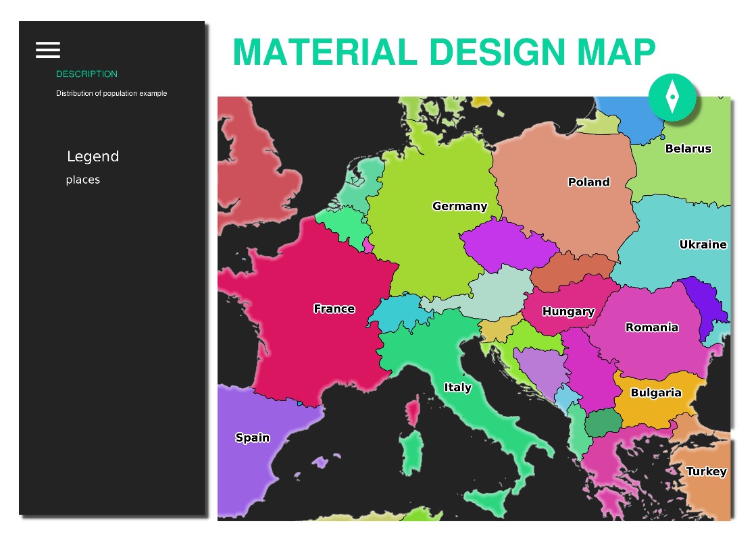
Task: Select the Romania map label
Action: pos(651,327)
